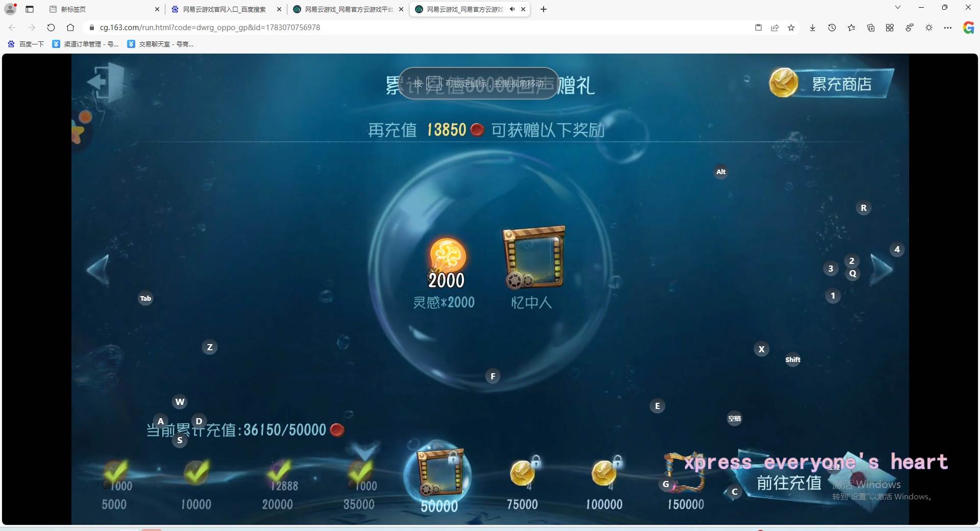Tap the number 4 virtual key
The height and width of the screenshot is (531, 980).
pos(897,249)
